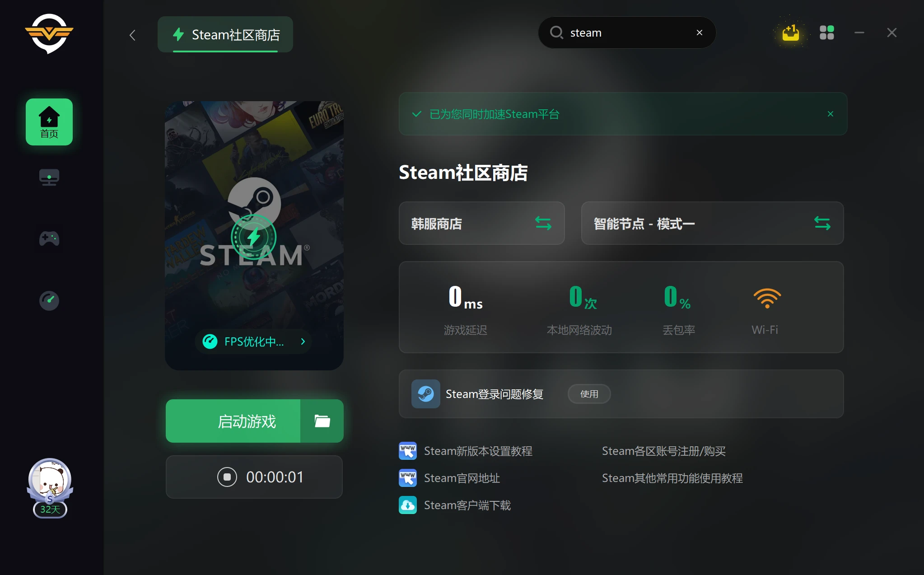Viewport: 924px width, 575px height.
Task: Open Steam新版本设置教程 link
Action: [478, 451]
